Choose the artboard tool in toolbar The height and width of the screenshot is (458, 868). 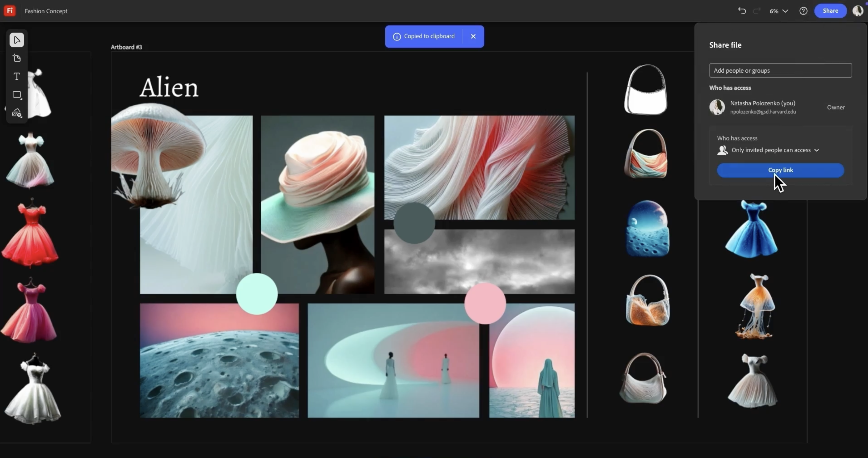tap(16, 58)
